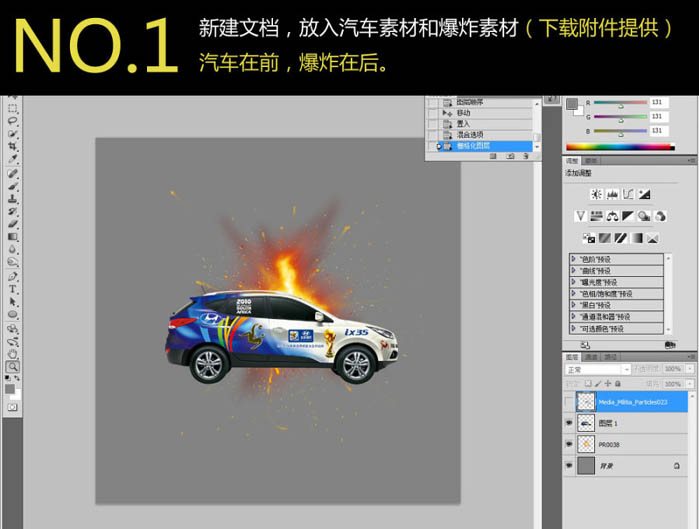Add a Photo Filter adjustment
Screen dimensions: 699x529
point(644,216)
